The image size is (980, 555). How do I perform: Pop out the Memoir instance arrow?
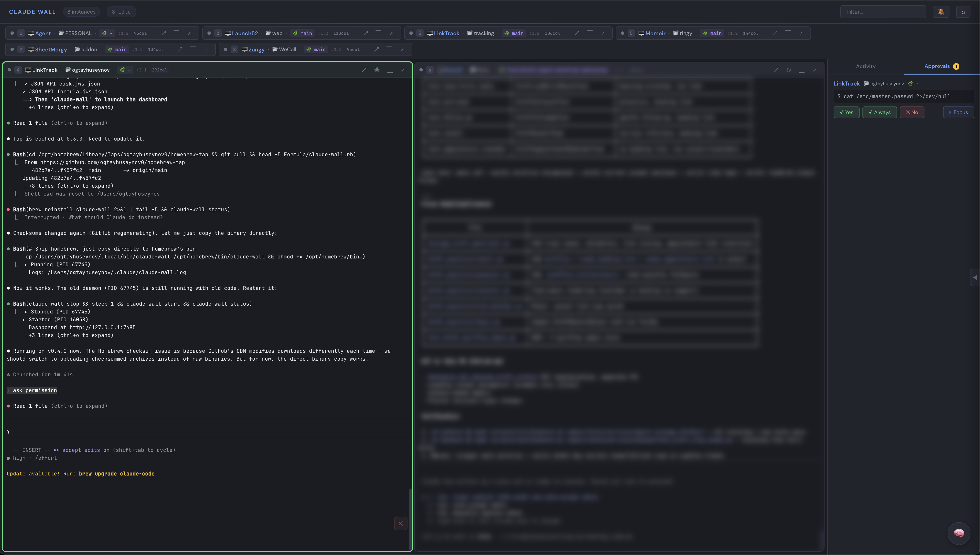point(775,33)
